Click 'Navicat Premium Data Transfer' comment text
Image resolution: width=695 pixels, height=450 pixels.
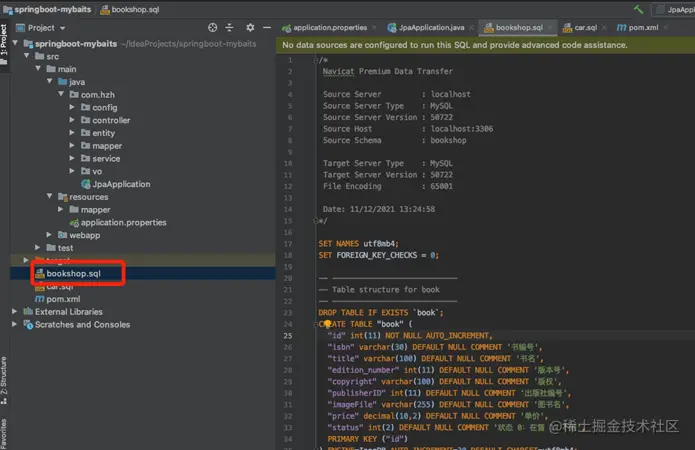click(387, 71)
